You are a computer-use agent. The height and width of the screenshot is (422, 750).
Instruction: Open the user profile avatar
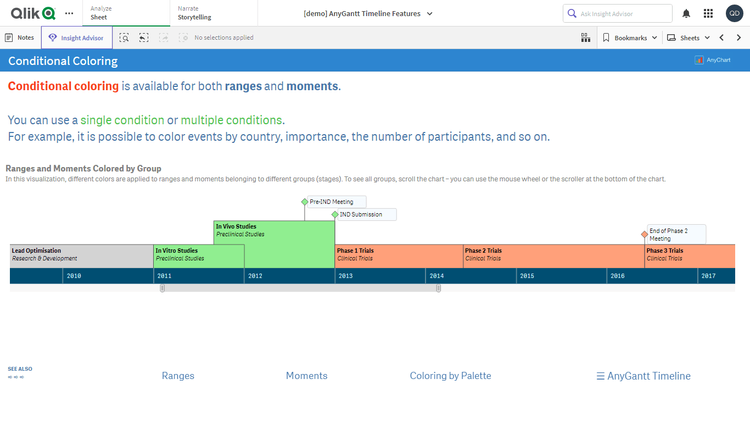click(734, 13)
